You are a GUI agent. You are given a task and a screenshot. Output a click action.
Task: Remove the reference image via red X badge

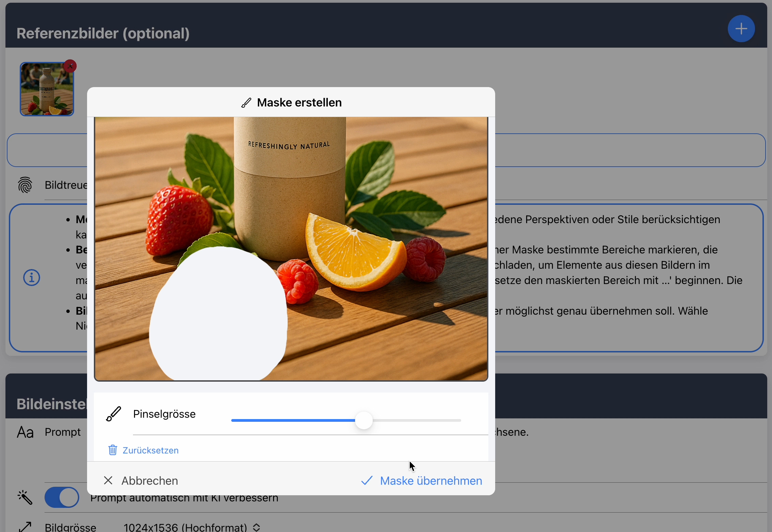click(70, 66)
